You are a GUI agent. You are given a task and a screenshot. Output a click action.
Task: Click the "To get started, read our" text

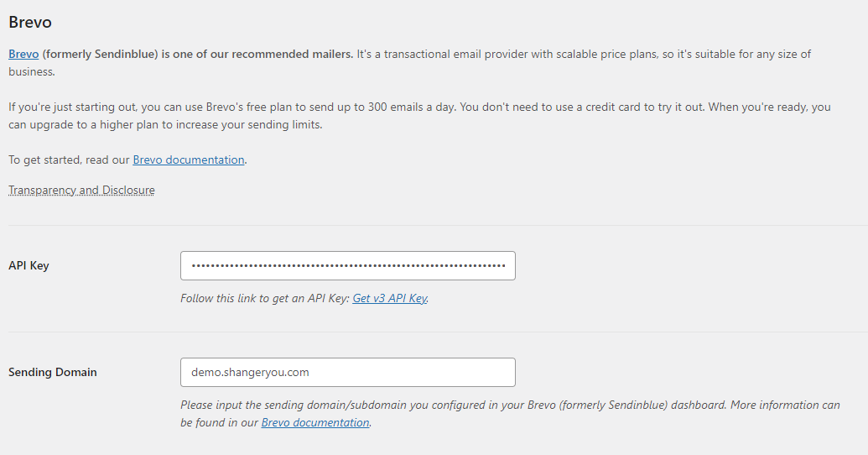[70, 160]
